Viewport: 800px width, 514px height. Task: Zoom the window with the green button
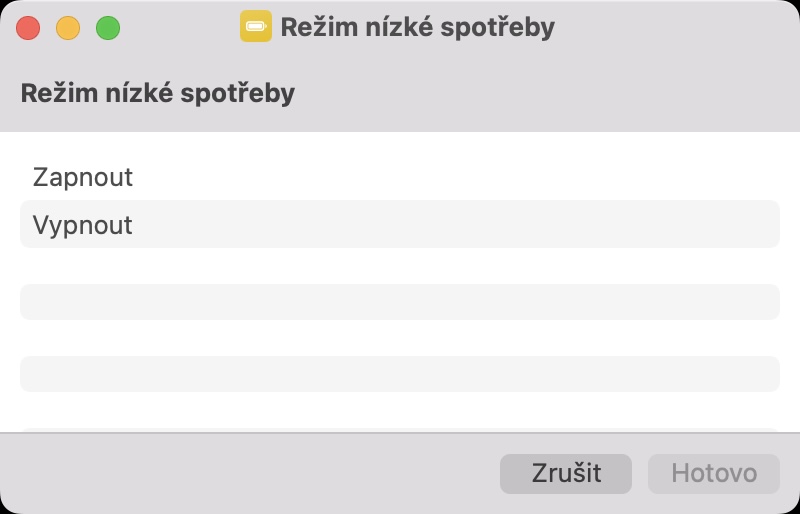(108, 28)
